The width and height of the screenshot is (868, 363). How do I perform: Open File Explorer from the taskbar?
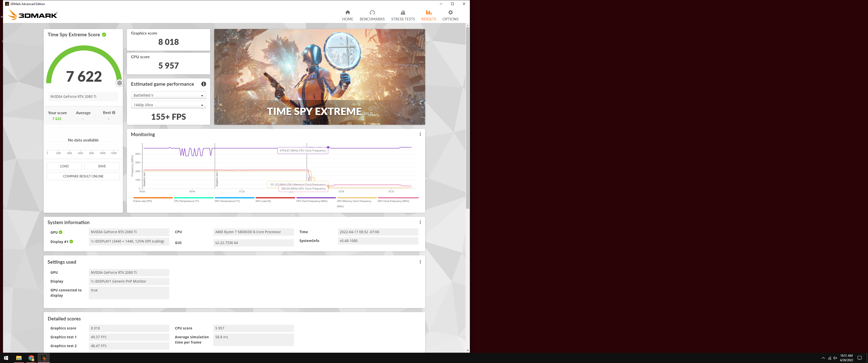click(x=19, y=358)
